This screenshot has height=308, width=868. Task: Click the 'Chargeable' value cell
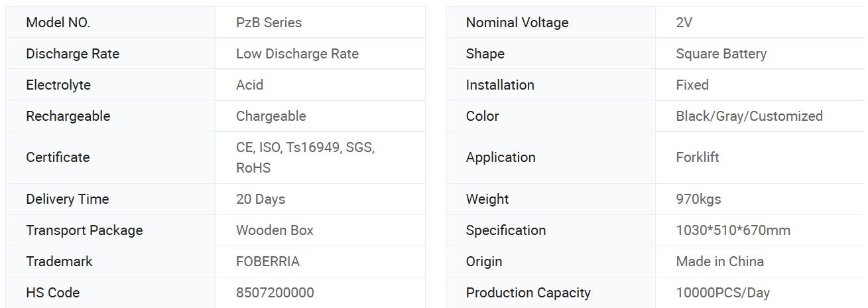tap(271, 116)
